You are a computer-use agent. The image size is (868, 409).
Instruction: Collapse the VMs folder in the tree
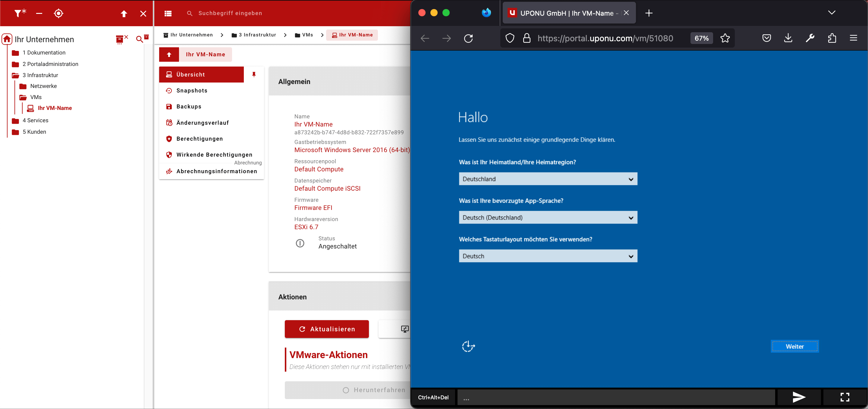[x=36, y=97]
